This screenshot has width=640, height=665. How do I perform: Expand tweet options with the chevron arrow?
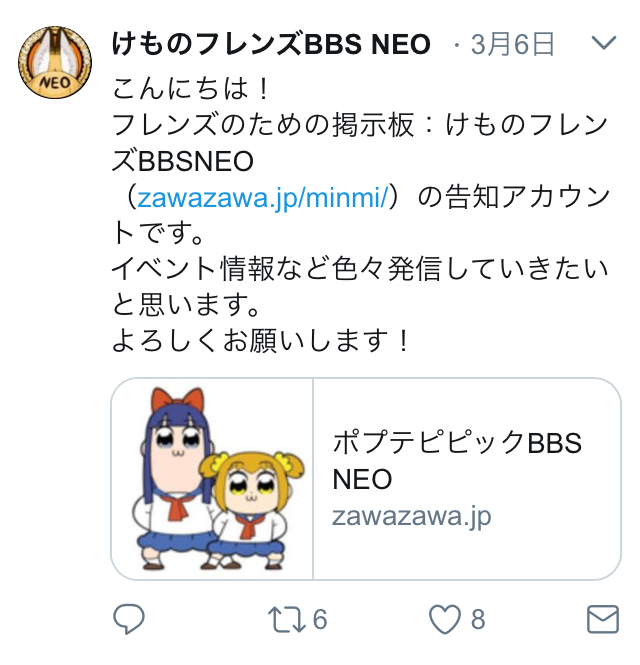point(604,42)
